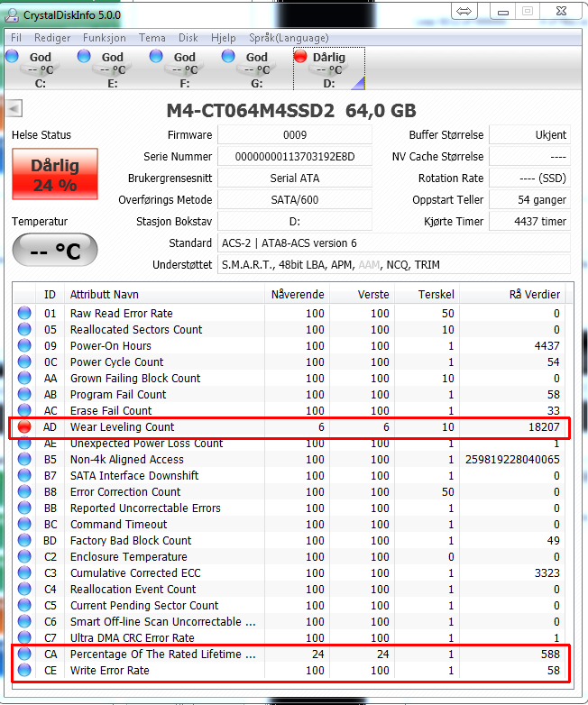This screenshot has width=588, height=705.
Task: Select the E: drive tab
Action: pos(112,69)
